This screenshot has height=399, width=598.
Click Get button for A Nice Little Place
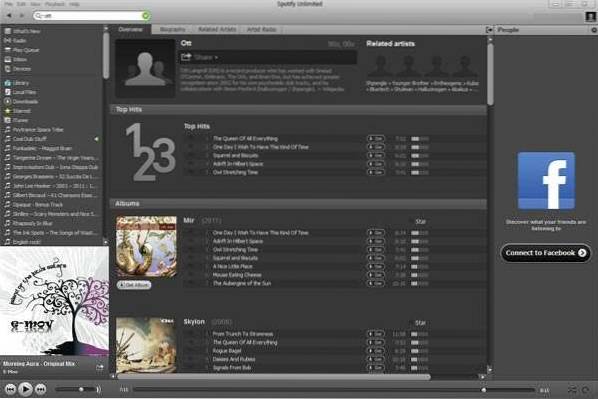[x=376, y=266]
